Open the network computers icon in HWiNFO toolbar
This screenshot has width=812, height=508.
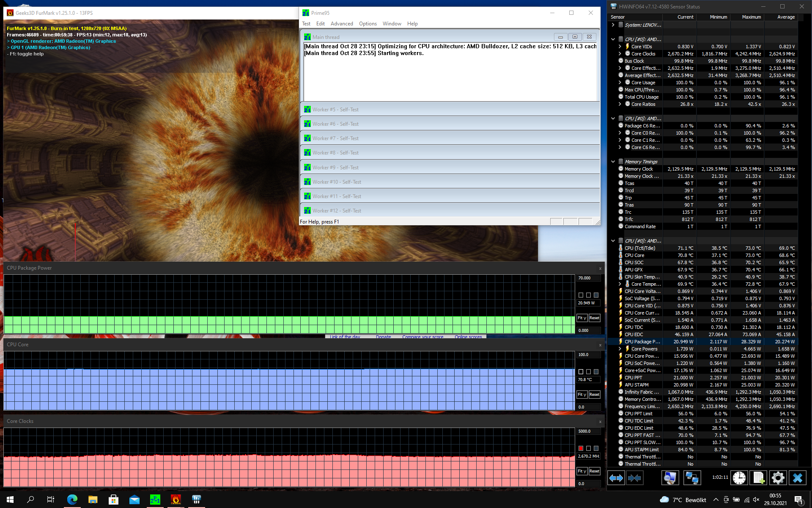pyautogui.click(x=692, y=478)
